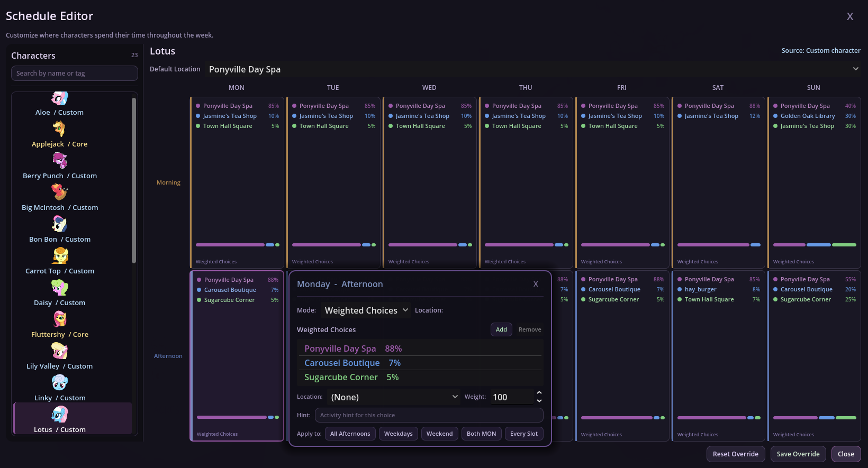
Task: Open the Wednesday Morning schedule slot
Action: click(430, 182)
